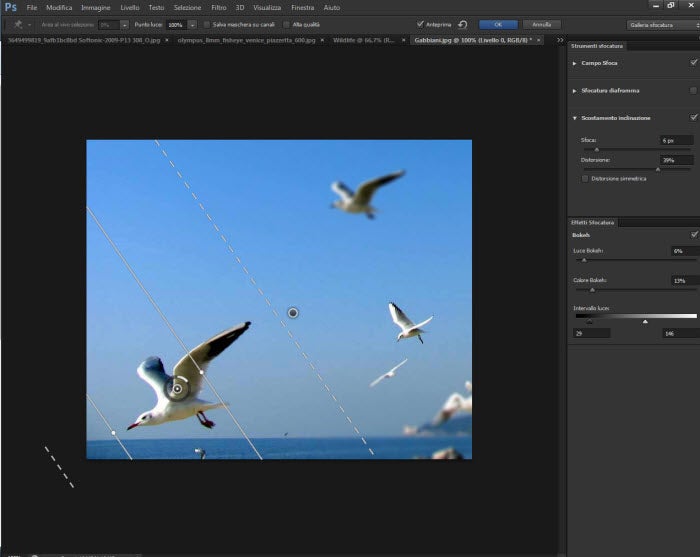Collapse the Scostamento inclinazione section

(575, 117)
